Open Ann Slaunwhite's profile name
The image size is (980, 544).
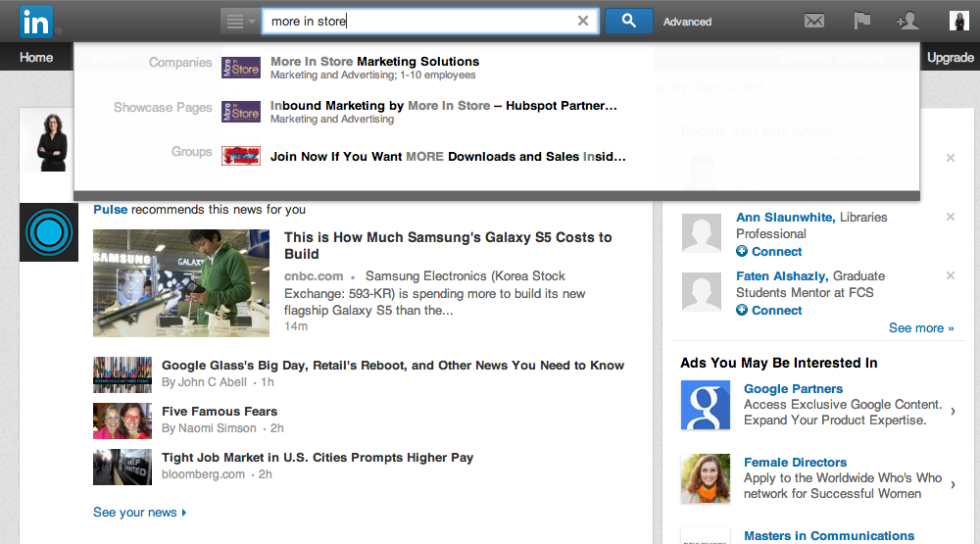tap(785, 217)
